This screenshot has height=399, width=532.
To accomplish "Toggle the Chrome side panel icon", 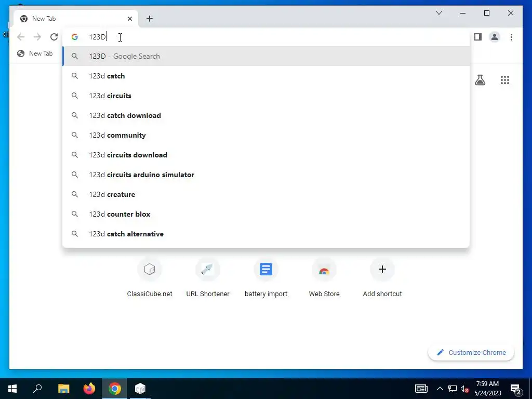I will [x=478, y=37].
